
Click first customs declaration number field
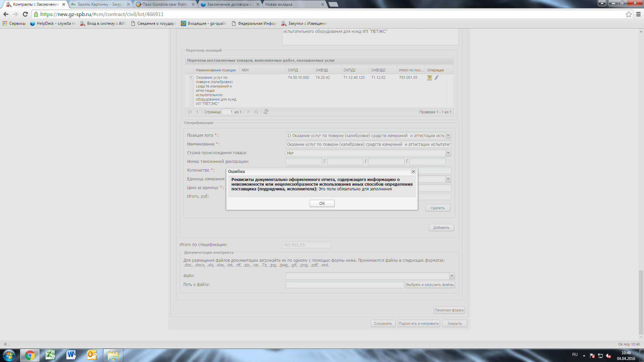[304, 162]
